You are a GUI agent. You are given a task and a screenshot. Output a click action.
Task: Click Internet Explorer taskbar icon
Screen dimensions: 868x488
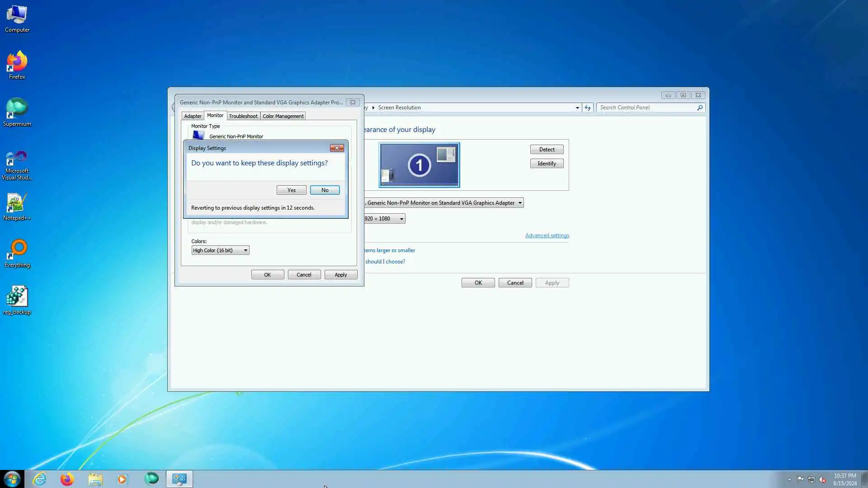click(x=40, y=479)
